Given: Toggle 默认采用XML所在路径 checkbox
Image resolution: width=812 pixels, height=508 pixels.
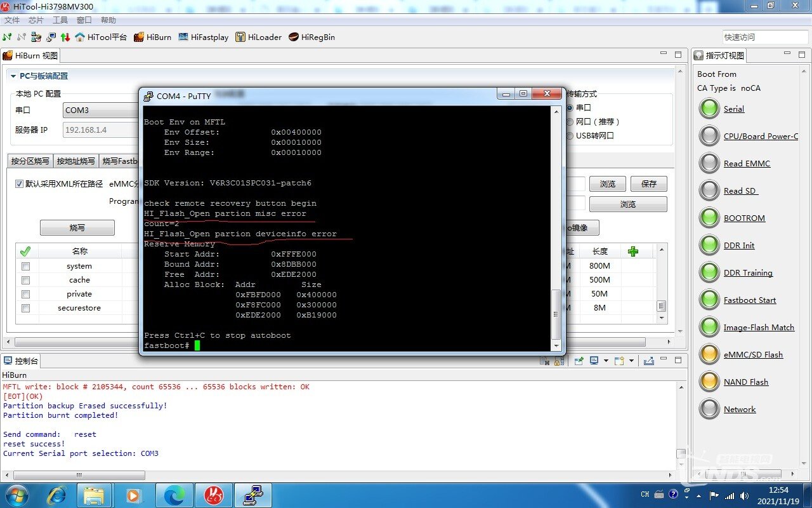Looking at the screenshot, I should coord(20,184).
